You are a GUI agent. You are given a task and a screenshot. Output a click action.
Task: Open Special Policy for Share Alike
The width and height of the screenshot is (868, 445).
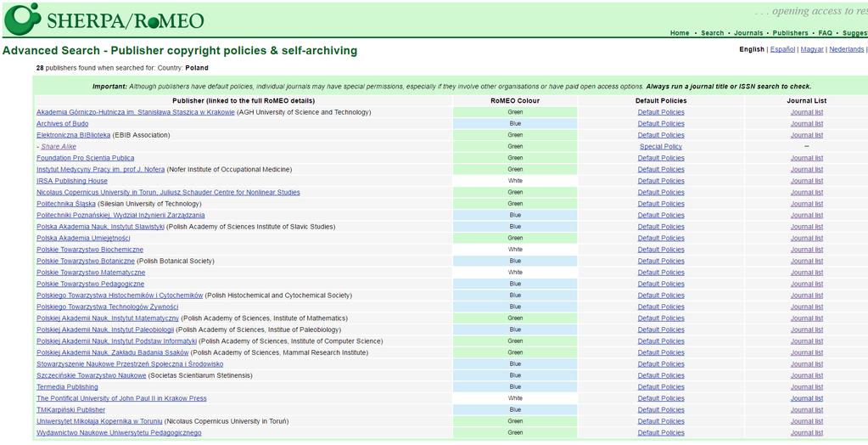(x=661, y=147)
